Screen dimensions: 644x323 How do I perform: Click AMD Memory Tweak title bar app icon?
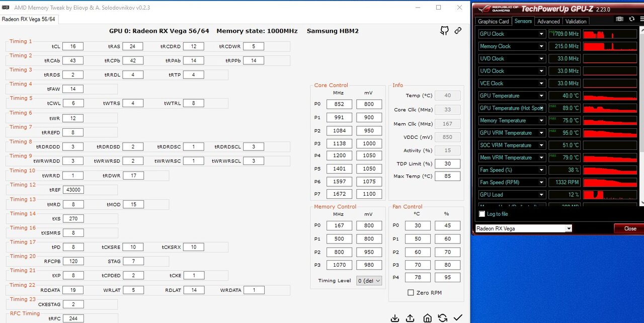5,8
